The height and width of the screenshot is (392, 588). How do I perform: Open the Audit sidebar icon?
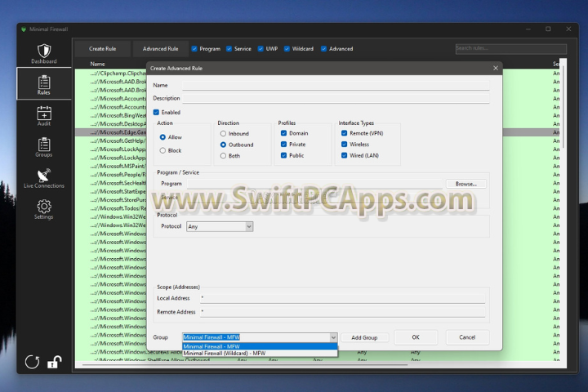point(44,113)
